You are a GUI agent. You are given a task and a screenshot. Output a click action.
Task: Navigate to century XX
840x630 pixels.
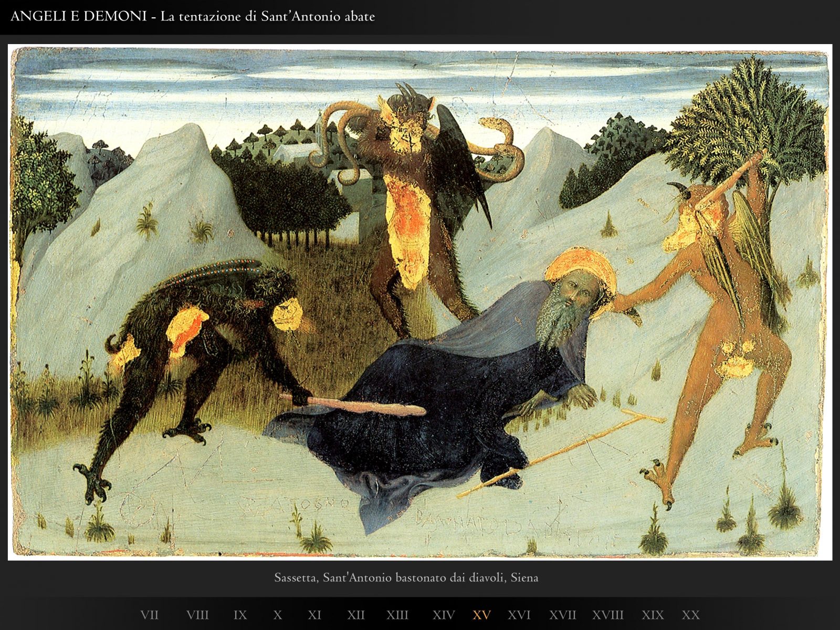point(691,615)
